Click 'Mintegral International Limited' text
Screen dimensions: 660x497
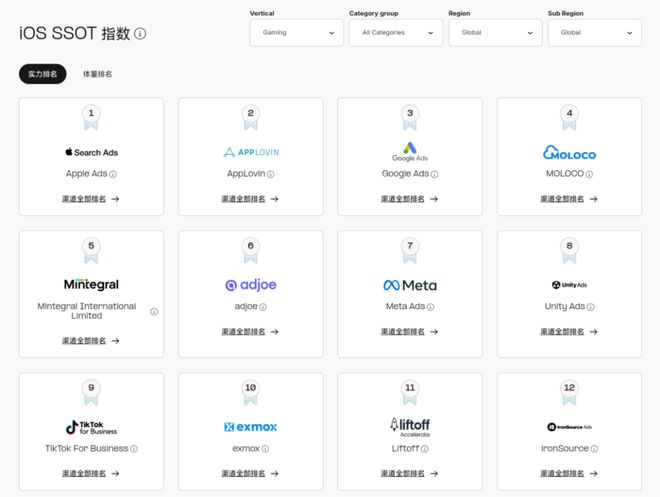click(x=87, y=311)
